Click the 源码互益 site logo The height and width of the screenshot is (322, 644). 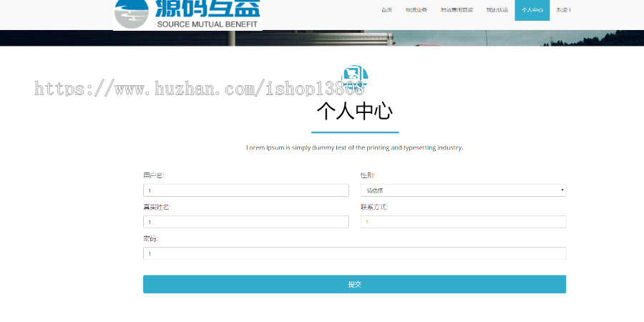(x=187, y=15)
